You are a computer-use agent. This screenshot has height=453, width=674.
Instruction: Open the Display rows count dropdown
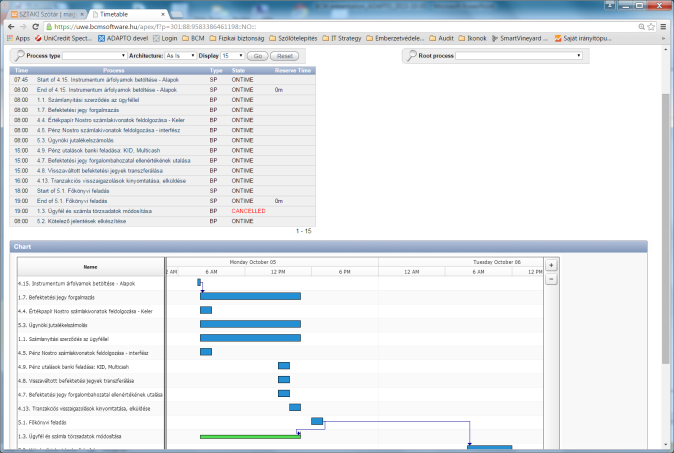point(232,56)
